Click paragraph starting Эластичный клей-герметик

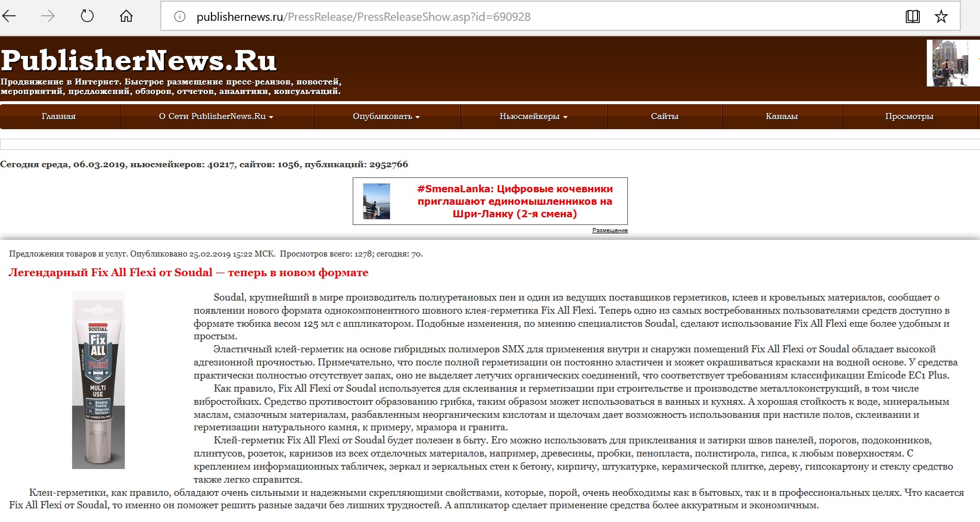click(575, 362)
